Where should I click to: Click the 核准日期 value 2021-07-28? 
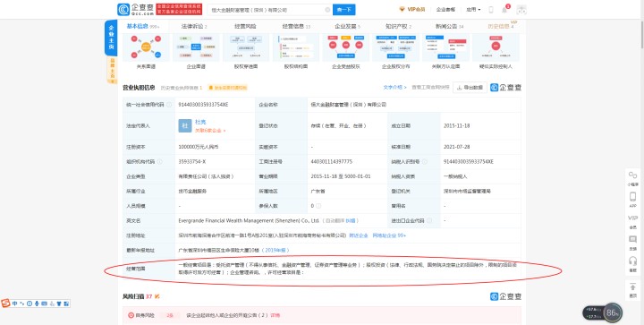click(456, 147)
